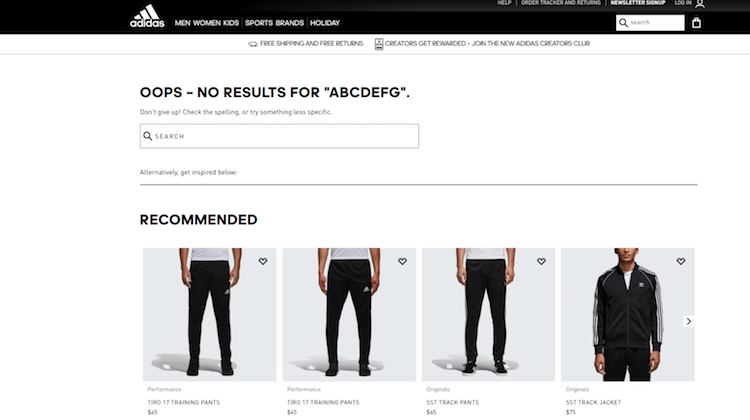750x420 pixels.
Task: Show next recommended products with arrow
Action: pos(688,321)
